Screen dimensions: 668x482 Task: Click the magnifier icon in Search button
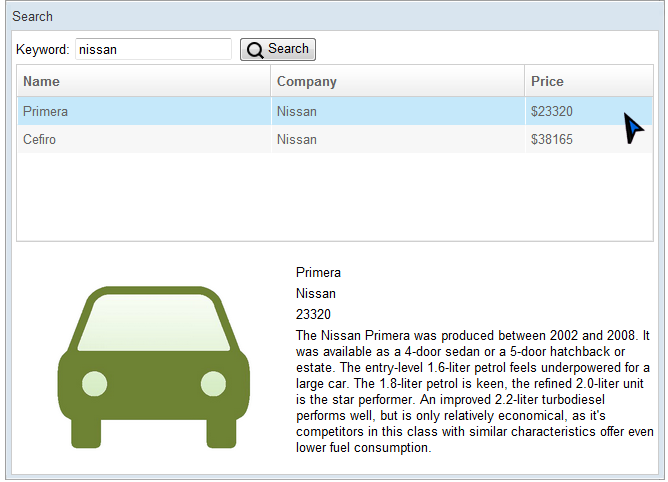(255, 50)
